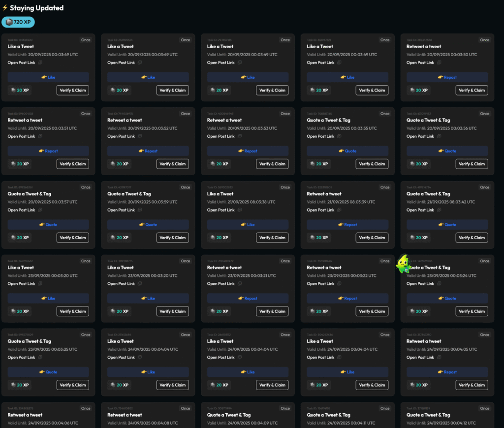Click the green star mascot icon
This screenshot has height=428, width=504.
pos(404,265)
